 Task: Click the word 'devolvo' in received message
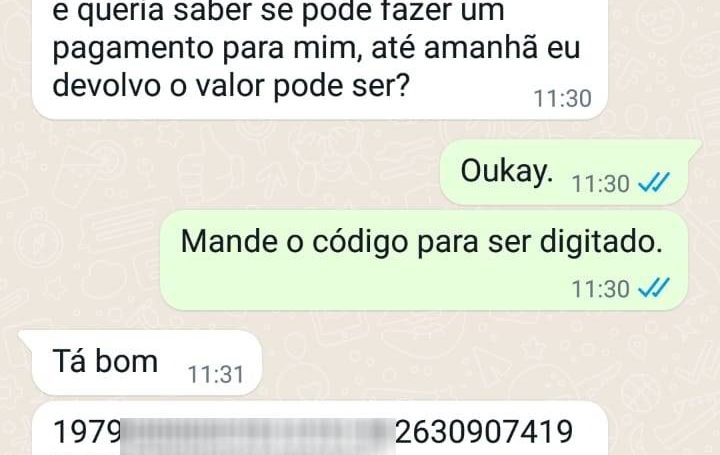(x=107, y=85)
